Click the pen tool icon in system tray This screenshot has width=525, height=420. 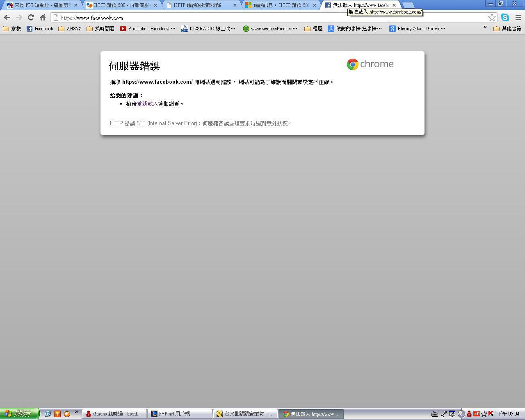pyautogui.click(x=444, y=414)
